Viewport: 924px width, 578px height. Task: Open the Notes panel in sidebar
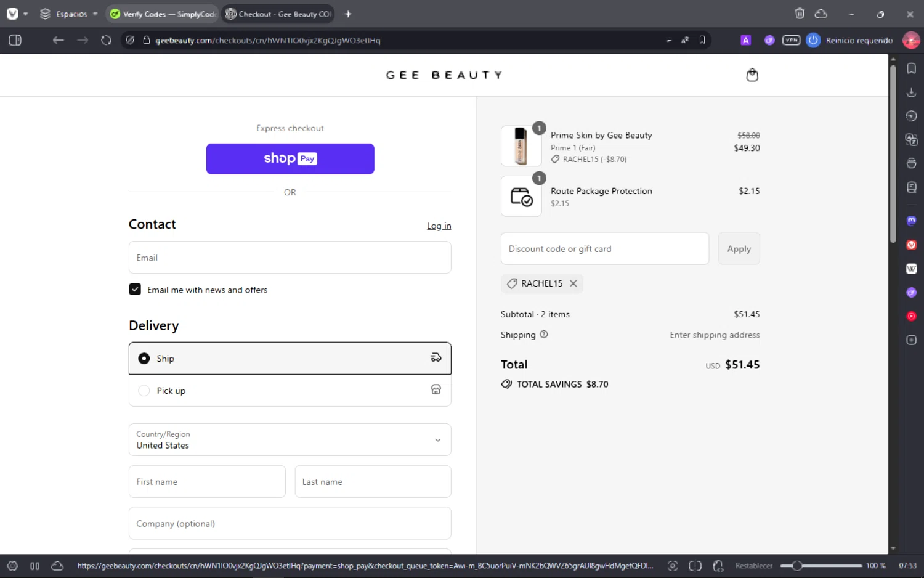point(912,187)
